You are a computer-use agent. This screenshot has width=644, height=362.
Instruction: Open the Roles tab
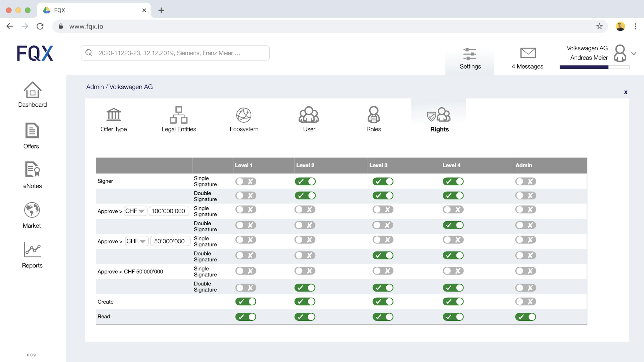click(x=373, y=119)
